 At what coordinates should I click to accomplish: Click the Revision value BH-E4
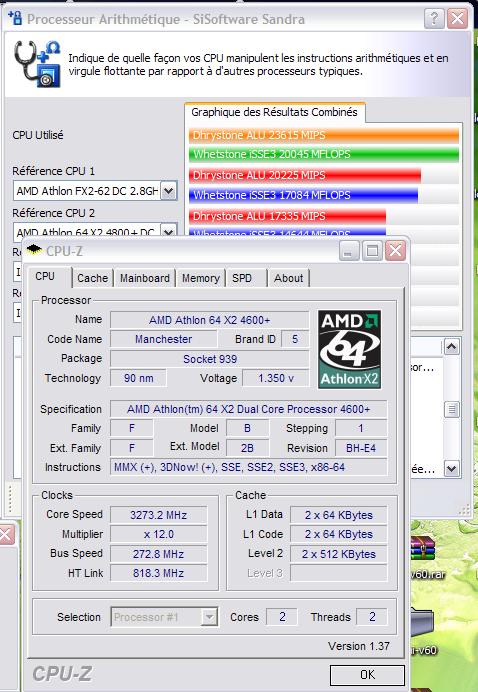pos(361,448)
